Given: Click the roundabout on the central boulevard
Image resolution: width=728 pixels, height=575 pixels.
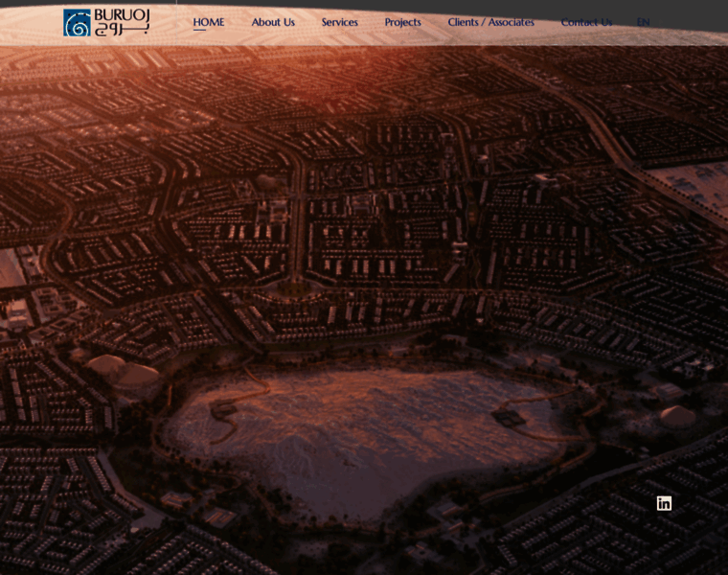Looking at the screenshot, I should (295, 286).
